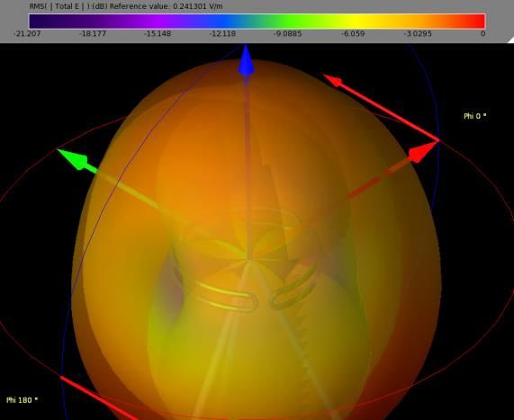514x420 pixels.
Task: Click the -12.118 legend tick label
Action: point(222,33)
